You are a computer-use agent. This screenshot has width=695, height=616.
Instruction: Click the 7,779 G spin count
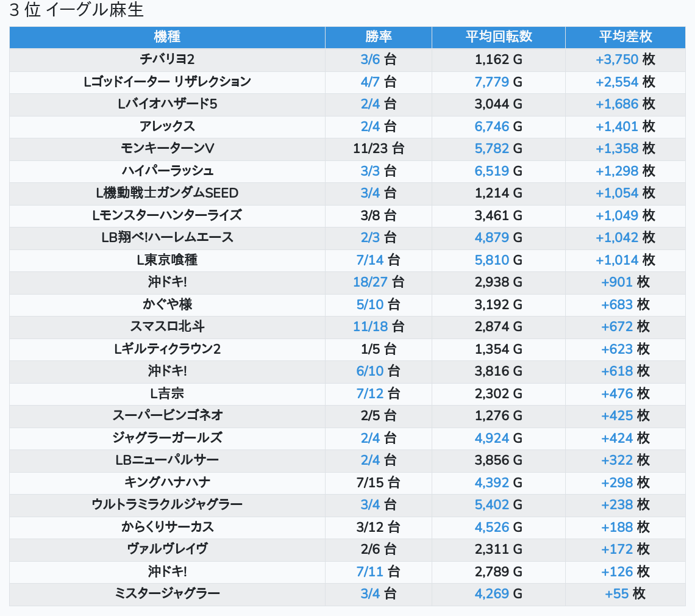click(499, 82)
